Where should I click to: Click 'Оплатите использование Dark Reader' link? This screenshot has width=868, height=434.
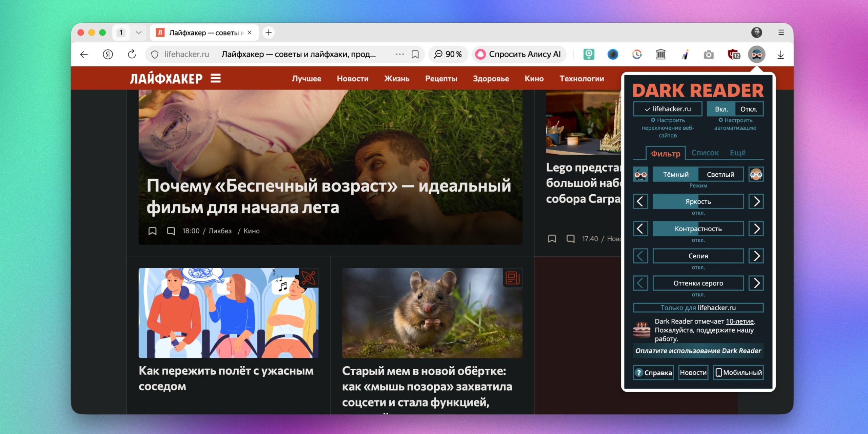[x=698, y=351]
